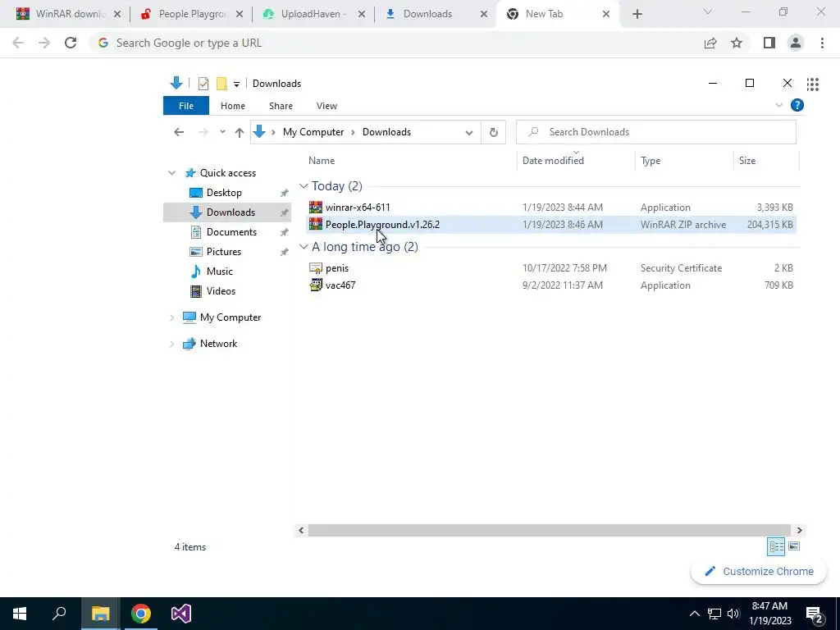840x630 pixels.
Task: Expand the ribbon with the chevron
Action: [779, 106]
